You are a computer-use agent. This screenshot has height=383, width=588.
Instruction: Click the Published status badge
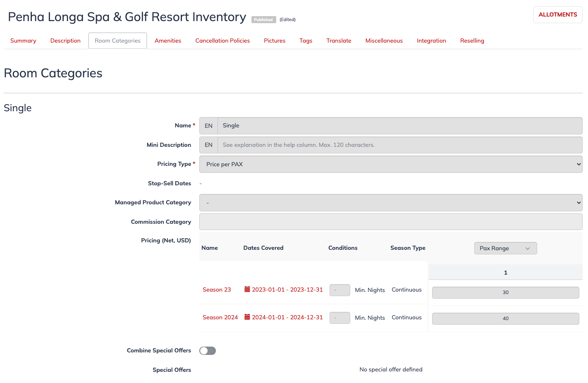click(263, 19)
